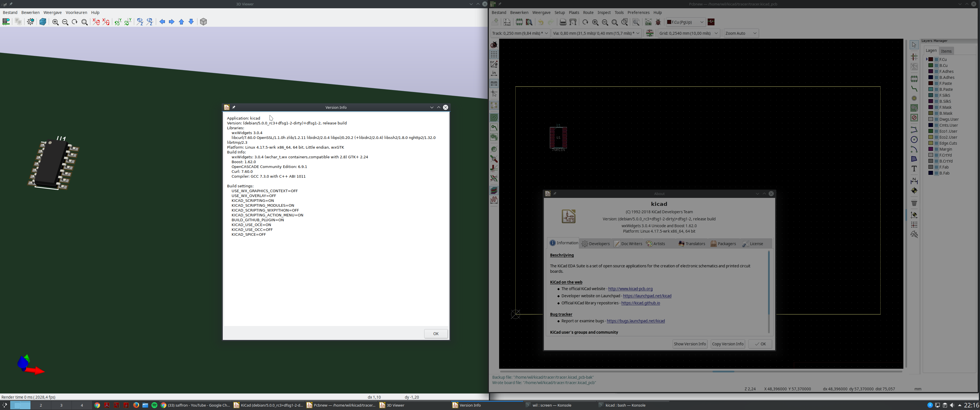The width and height of the screenshot is (980, 410).
Task: Toggle visibility of F.Fab layer
Action: click(x=937, y=167)
